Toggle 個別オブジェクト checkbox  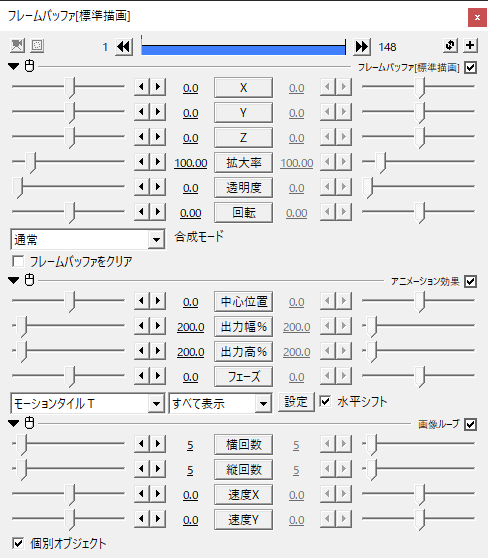[18, 543]
